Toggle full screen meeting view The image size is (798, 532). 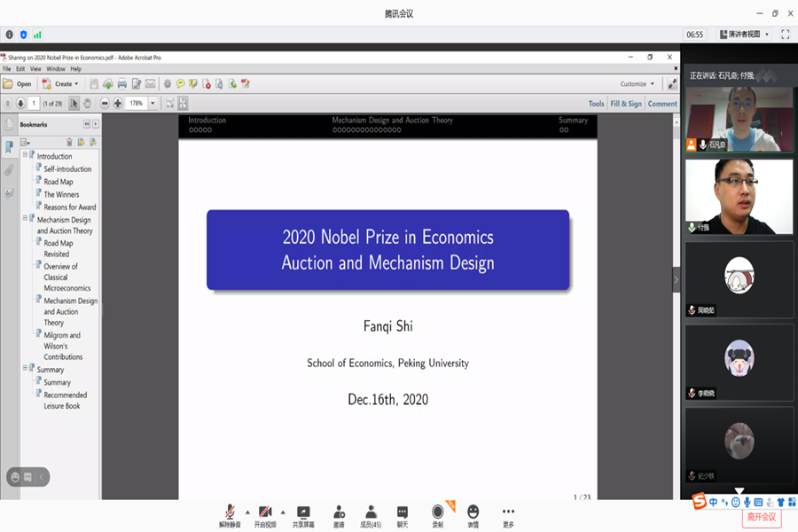point(785,35)
